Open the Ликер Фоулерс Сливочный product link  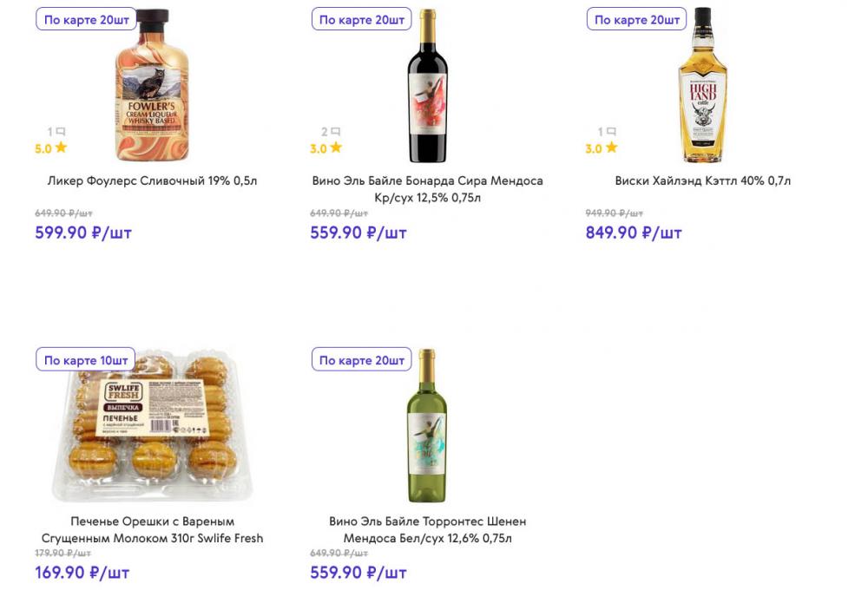152,181
